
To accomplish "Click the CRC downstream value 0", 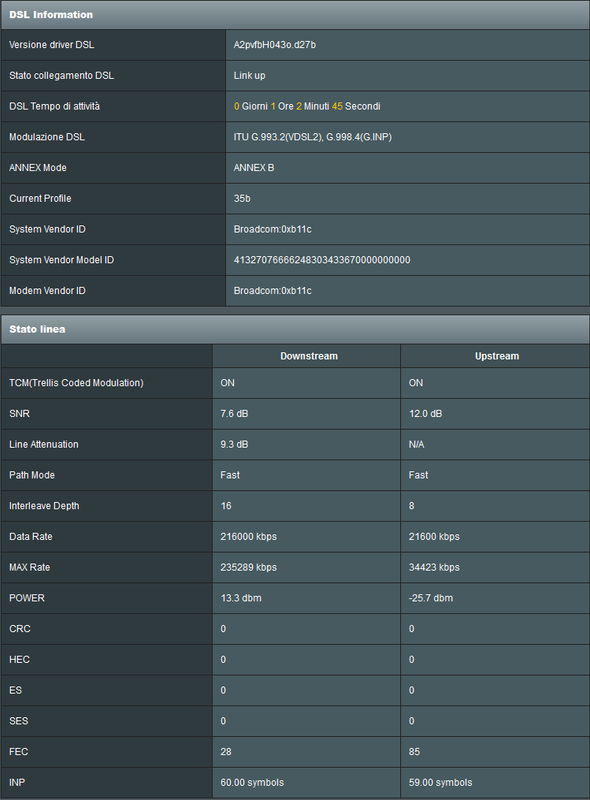I will coord(223,629).
